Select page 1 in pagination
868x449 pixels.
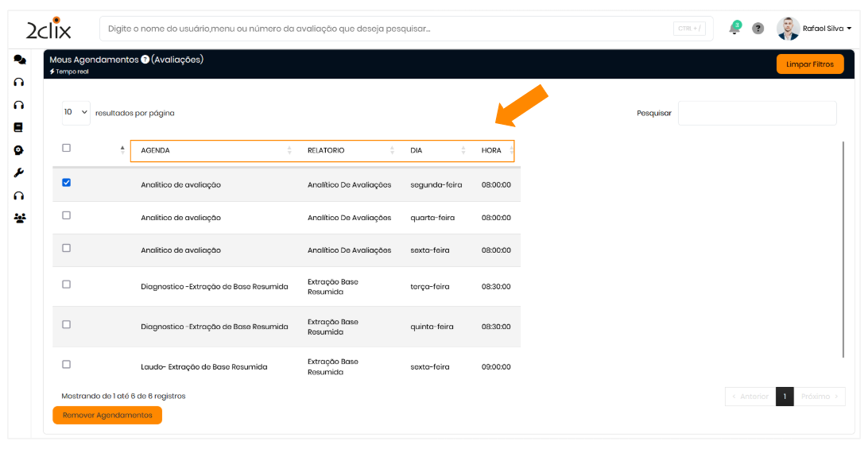pos(785,397)
